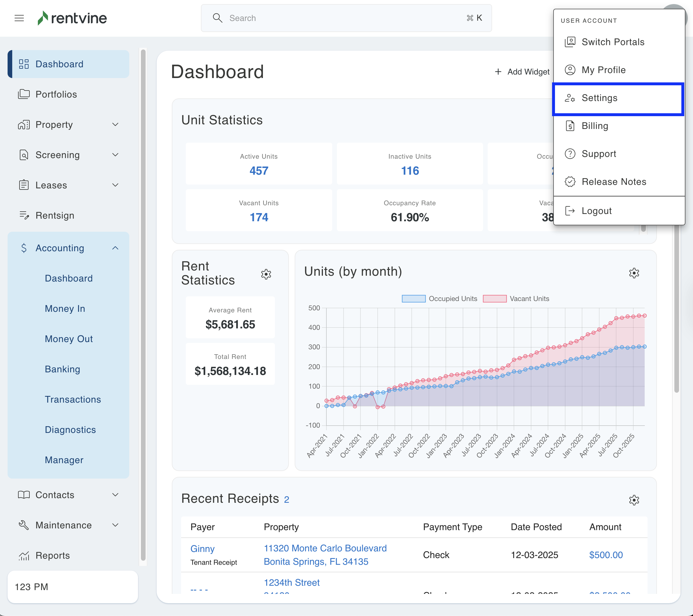Open Ginny payer link
693x616 pixels.
click(x=202, y=548)
